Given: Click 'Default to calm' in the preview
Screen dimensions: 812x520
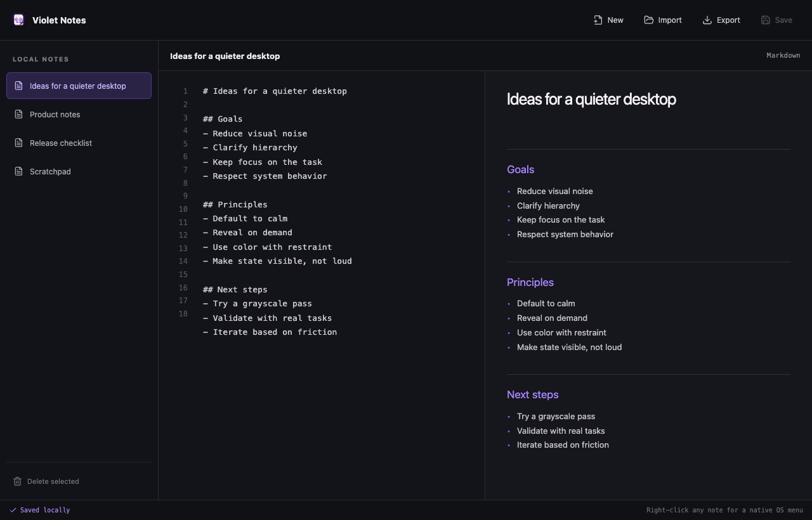Looking at the screenshot, I should coord(546,303).
